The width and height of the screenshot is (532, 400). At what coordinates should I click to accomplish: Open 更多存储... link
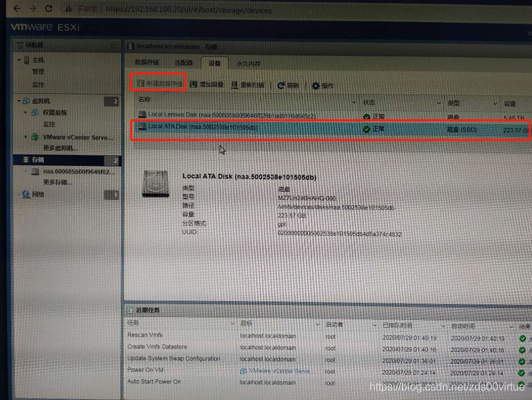coord(58,182)
